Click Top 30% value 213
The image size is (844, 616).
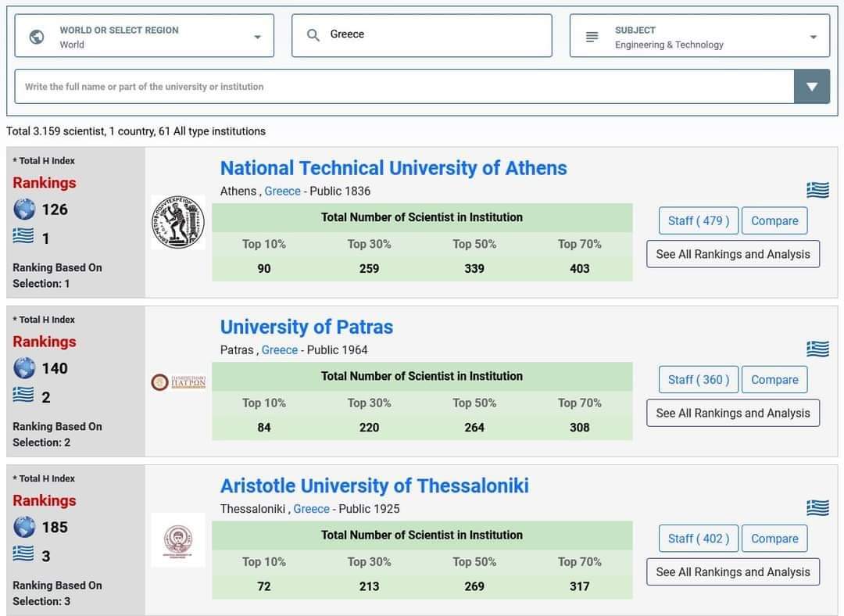tap(369, 586)
